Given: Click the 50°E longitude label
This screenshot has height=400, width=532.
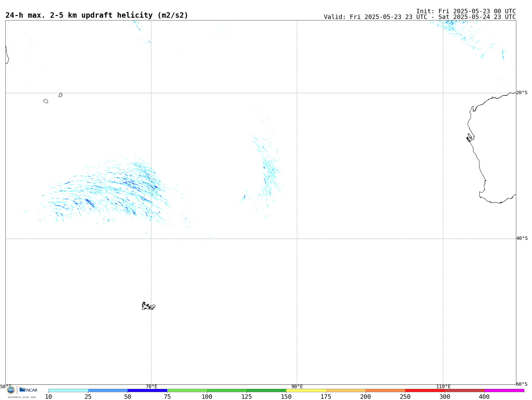Looking at the screenshot, I should (x=6, y=386).
